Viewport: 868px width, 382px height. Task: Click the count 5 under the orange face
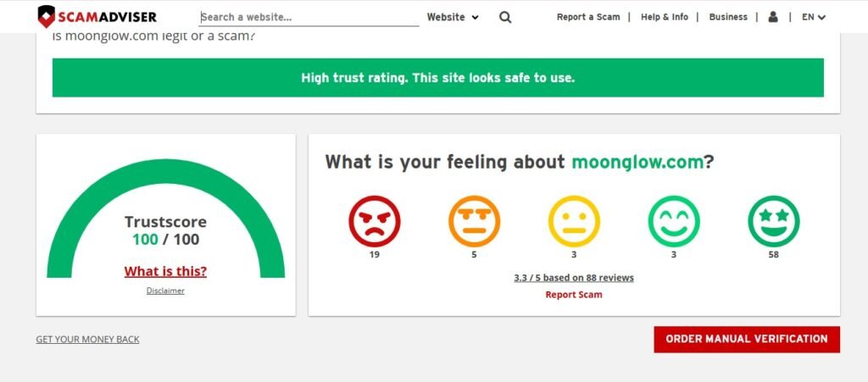point(475,255)
